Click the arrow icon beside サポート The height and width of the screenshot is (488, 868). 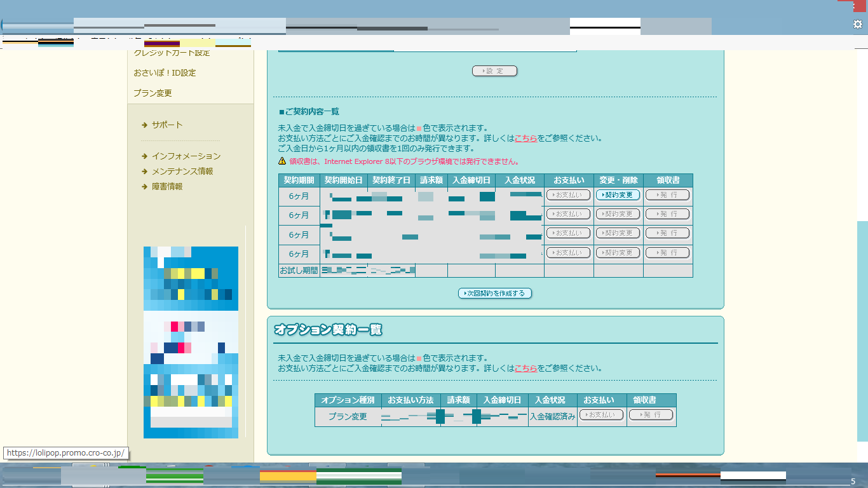145,125
